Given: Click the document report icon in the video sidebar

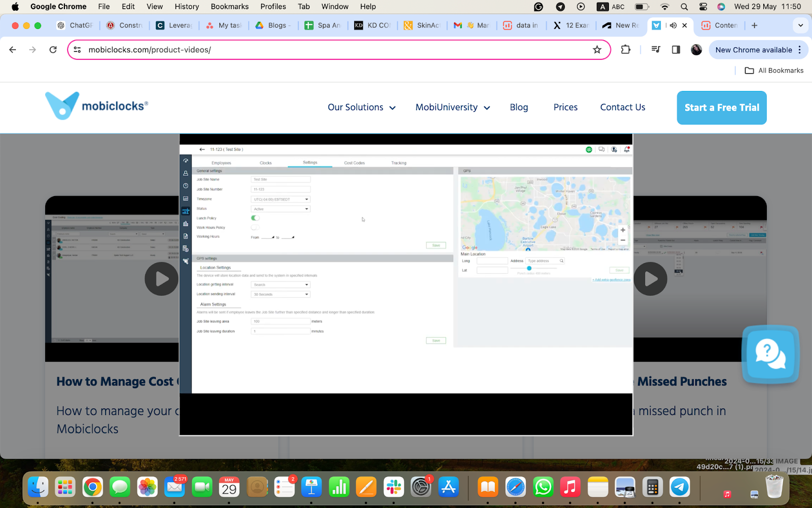Looking at the screenshot, I should click(186, 236).
